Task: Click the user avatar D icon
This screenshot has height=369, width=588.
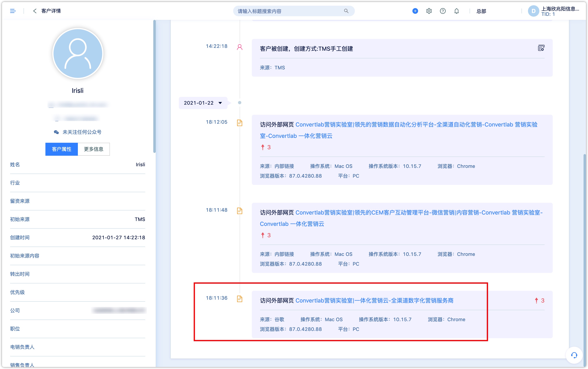Action: pyautogui.click(x=533, y=11)
